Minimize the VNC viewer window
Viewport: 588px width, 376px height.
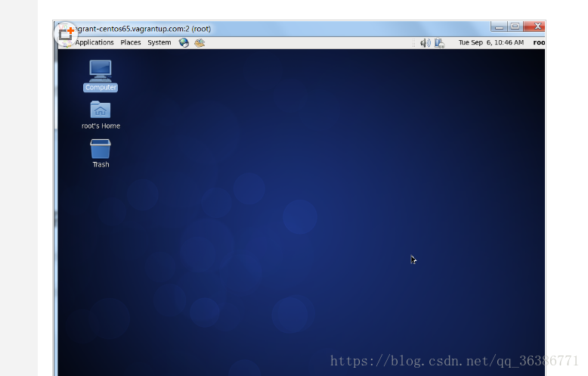pos(499,26)
